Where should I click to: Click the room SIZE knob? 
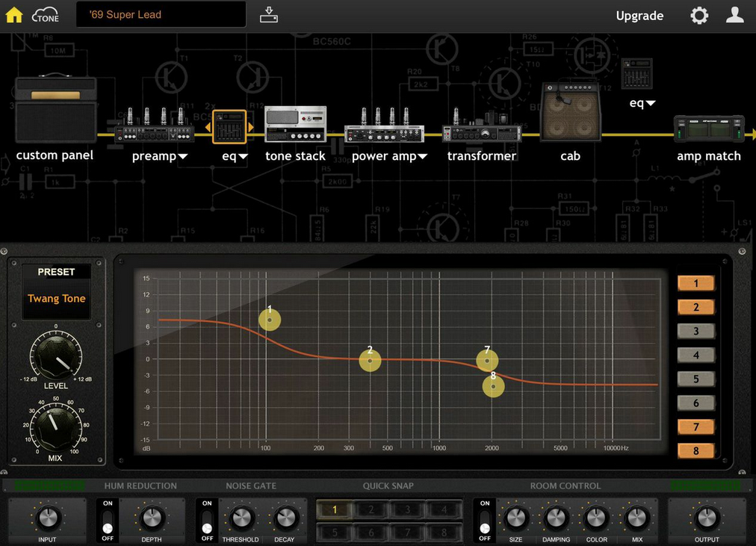point(515,518)
